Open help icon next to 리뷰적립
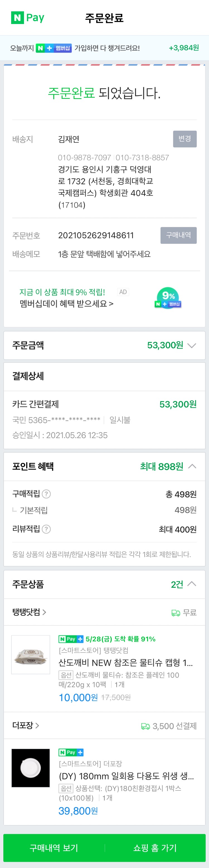Viewport: 209px width, 868px height. point(47,529)
